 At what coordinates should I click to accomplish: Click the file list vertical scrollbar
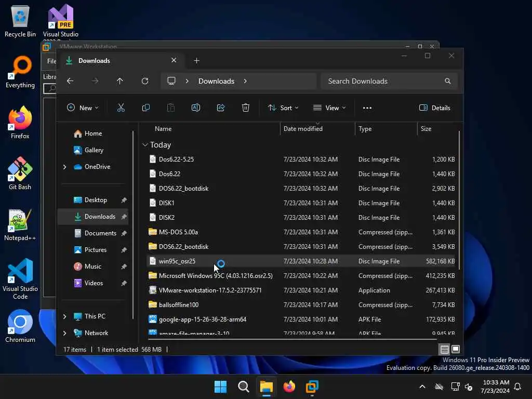click(x=459, y=200)
